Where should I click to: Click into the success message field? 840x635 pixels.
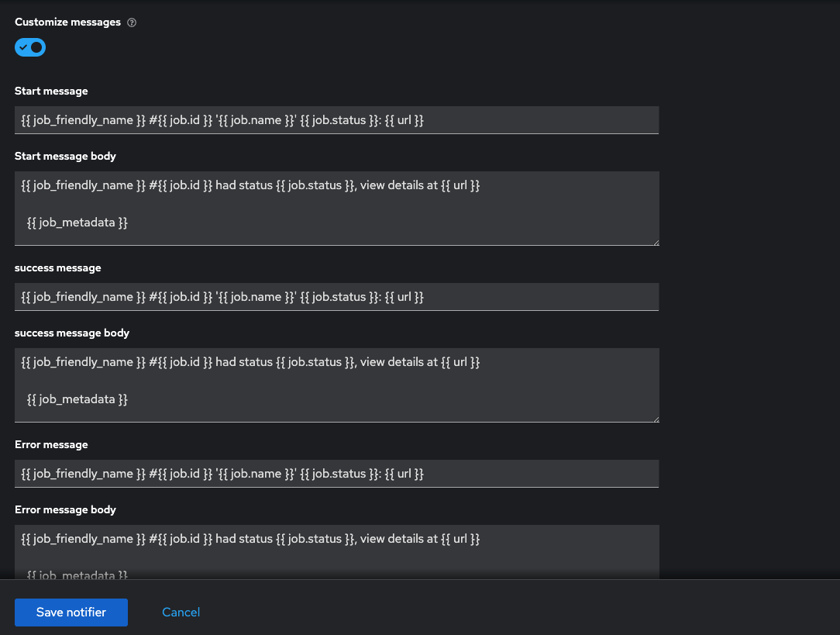(336, 297)
